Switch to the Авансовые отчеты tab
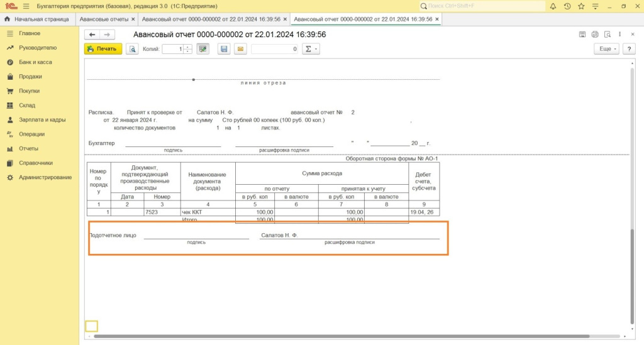The height and width of the screenshot is (345, 644). (103, 19)
